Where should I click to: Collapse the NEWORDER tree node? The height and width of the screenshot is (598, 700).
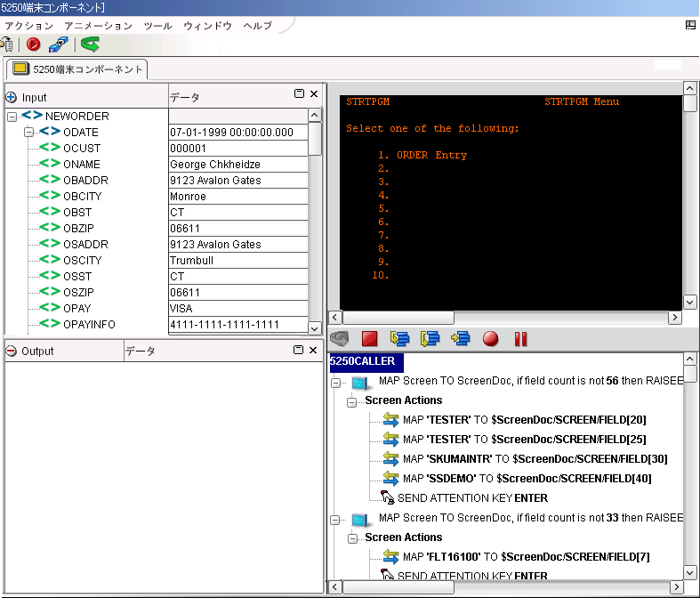(12, 117)
